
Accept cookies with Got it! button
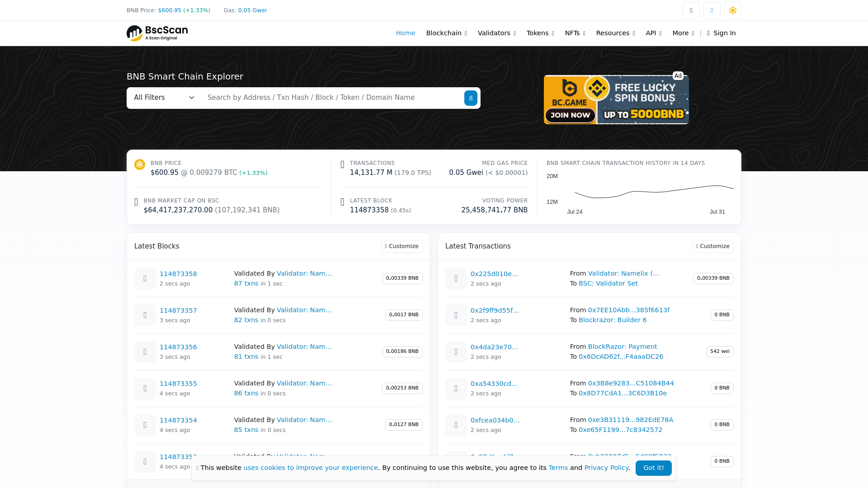653,468
